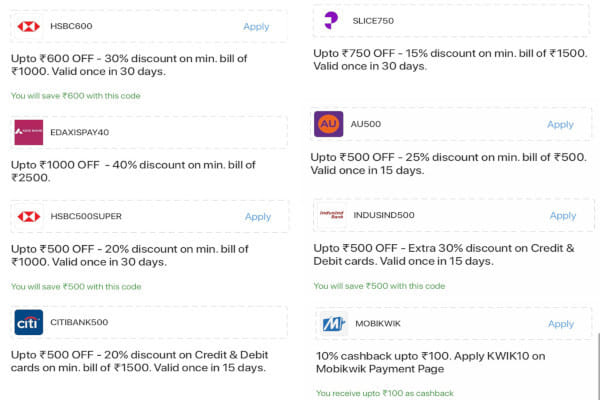Click the 'You receive upto ₹100 as cashback' text
The height and width of the screenshot is (400, 600).
(x=385, y=393)
